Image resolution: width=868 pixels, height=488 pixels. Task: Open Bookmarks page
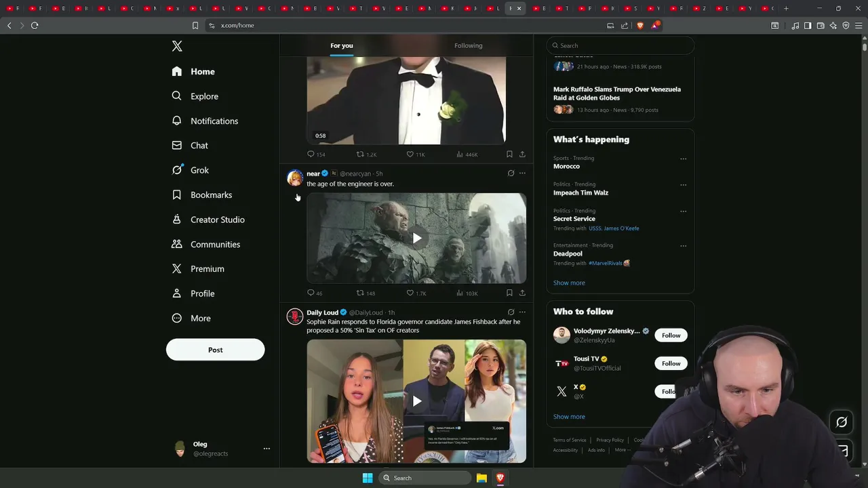pyautogui.click(x=202, y=195)
